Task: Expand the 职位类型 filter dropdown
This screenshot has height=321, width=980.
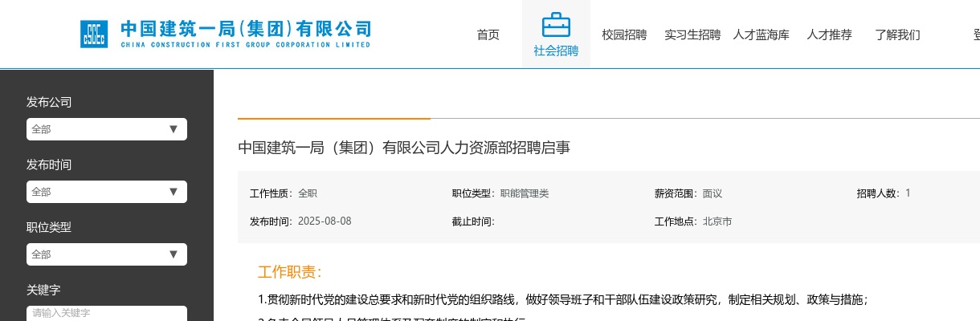Action: (x=106, y=254)
